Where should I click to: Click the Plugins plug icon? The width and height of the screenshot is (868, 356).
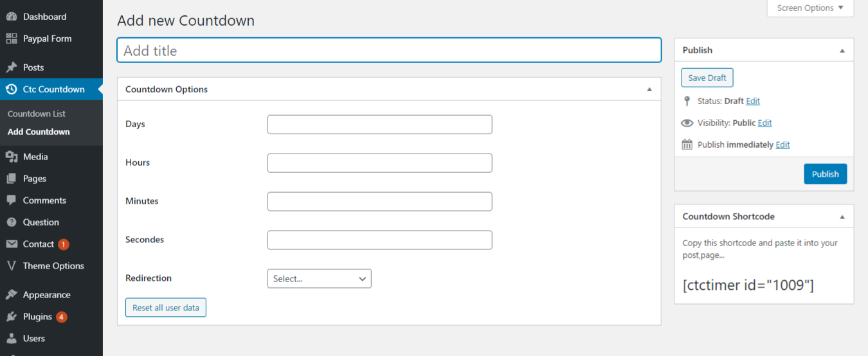coord(12,317)
